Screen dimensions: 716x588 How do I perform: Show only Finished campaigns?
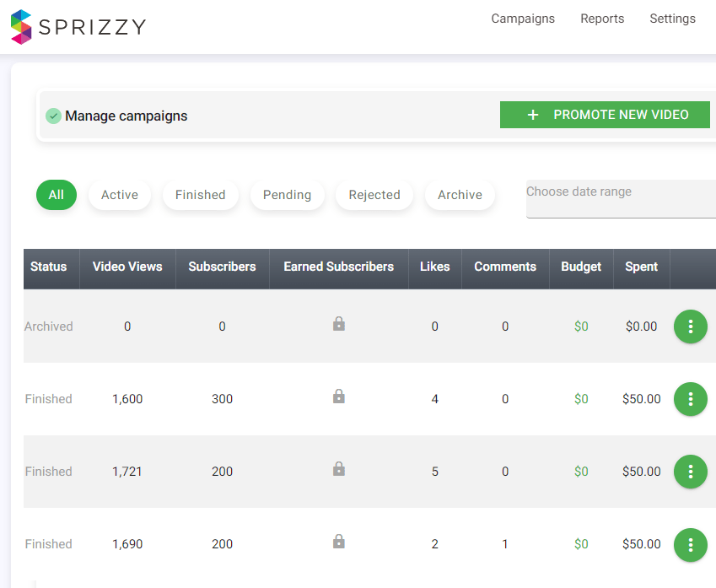[200, 195]
